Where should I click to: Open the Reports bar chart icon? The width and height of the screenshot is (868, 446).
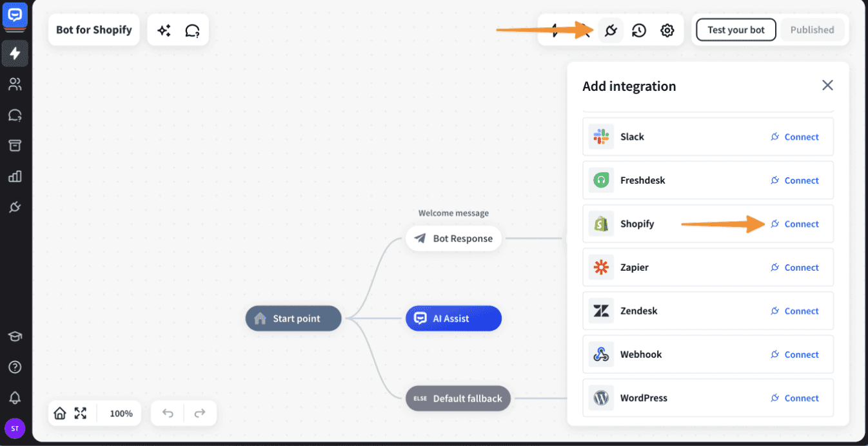pyautogui.click(x=15, y=177)
